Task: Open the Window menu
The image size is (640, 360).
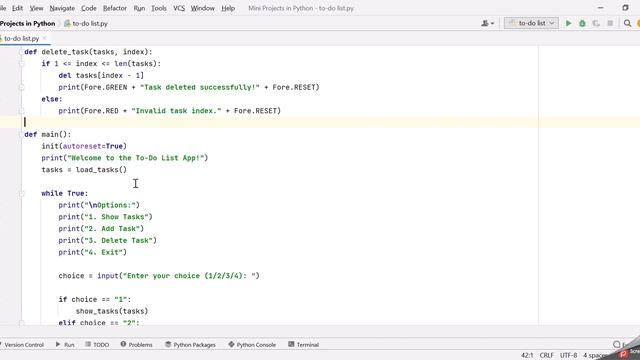Action: pyautogui.click(x=202, y=8)
